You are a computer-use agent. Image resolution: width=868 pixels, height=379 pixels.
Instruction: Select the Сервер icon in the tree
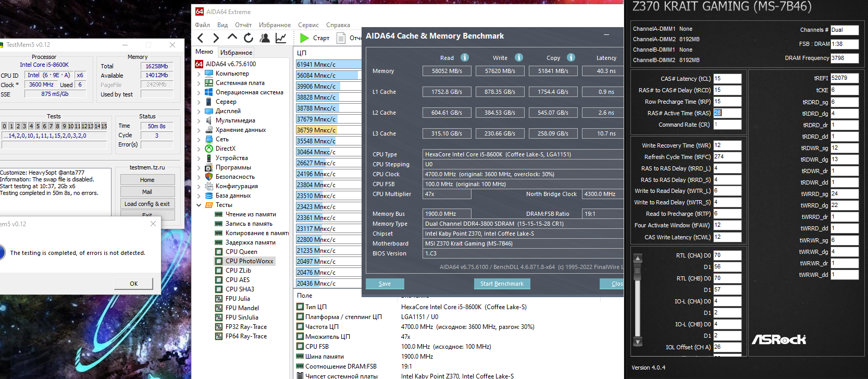coord(209,102)
